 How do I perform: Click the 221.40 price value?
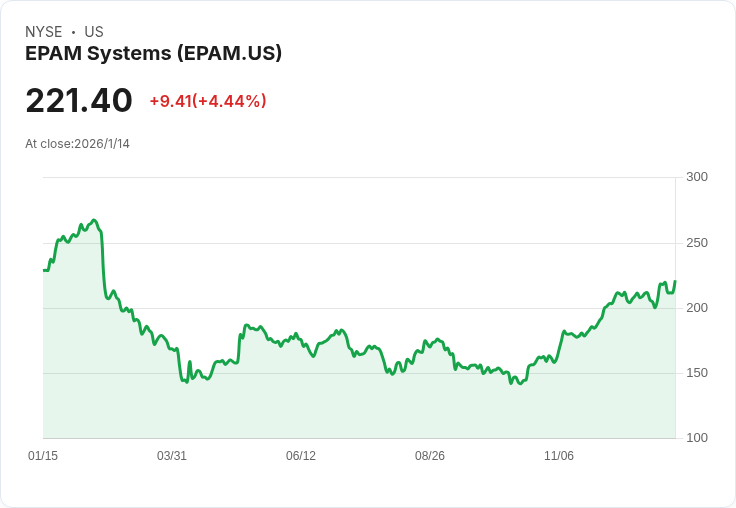coord(79,100)
